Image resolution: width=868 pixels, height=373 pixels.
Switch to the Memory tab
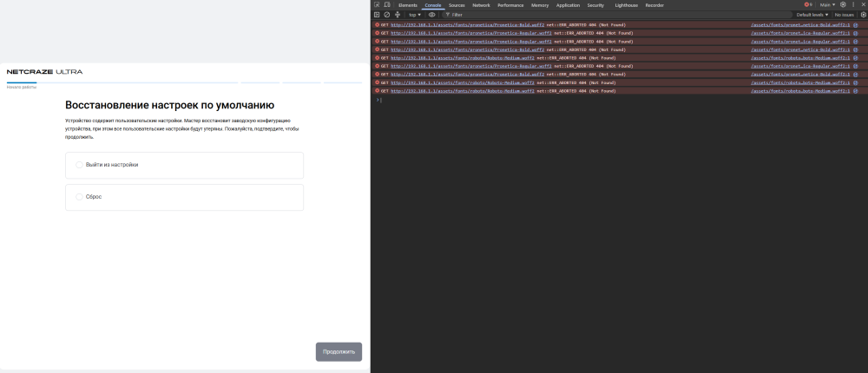tap(540, 5)
